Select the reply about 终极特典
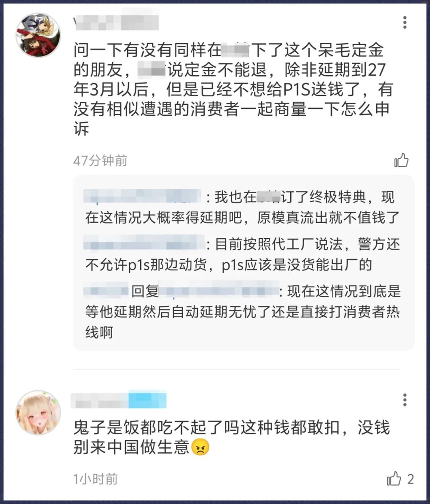The height and width of the screenshot is (504, 430). [243, 207]
